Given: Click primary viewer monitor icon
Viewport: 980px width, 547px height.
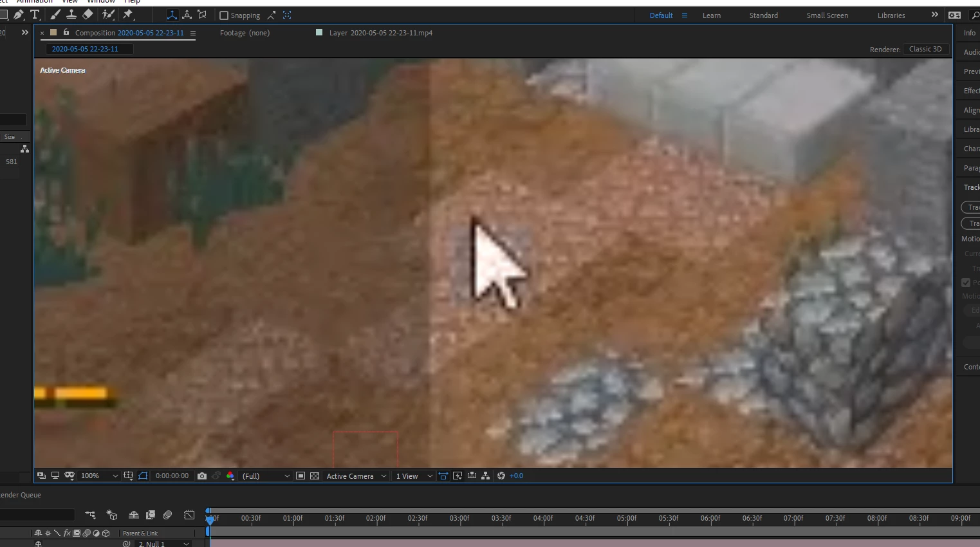Looking at the screenshot, I should click(55, 476).
